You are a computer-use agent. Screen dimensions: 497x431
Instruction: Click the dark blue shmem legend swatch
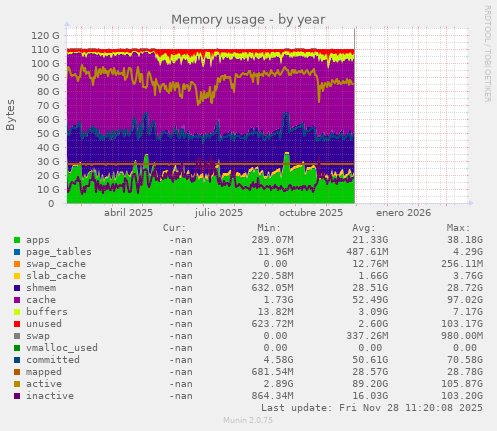17,288
